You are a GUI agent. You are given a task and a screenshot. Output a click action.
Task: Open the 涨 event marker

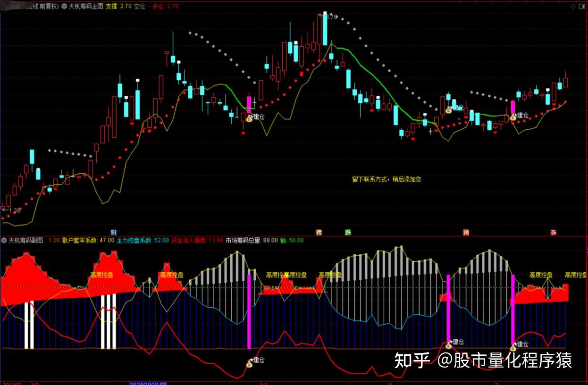pos(554,232)
